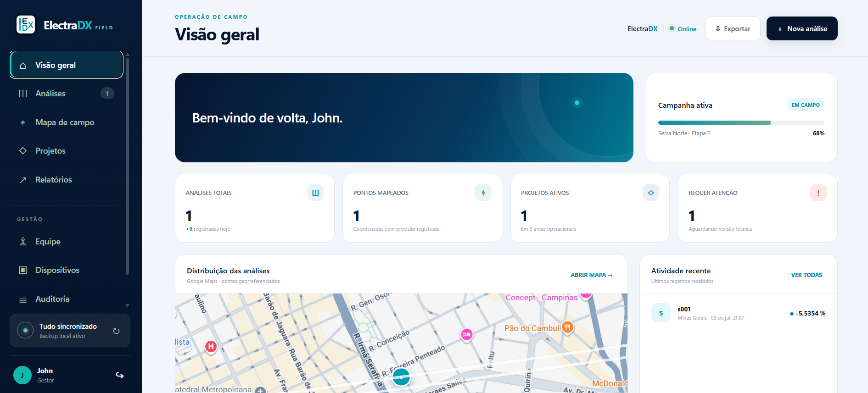Click the Análises count badge
Screen dimensions: 868x393
(107, 94)
